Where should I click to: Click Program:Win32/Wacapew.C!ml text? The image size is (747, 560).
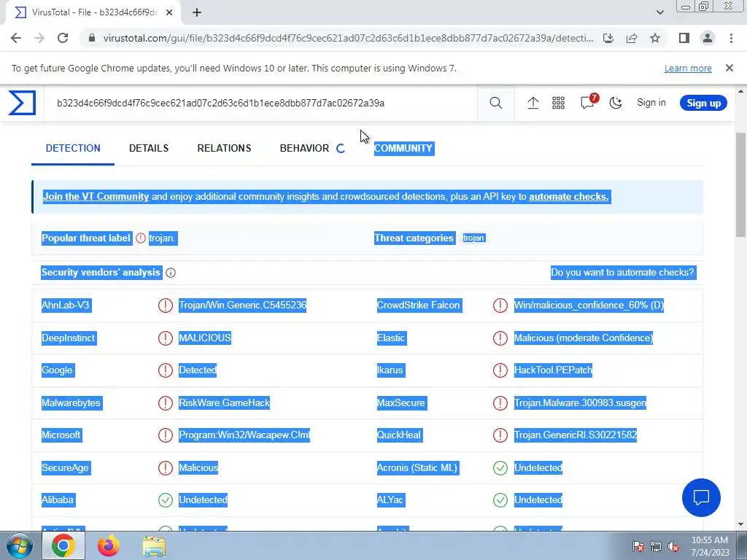[244, 435]
